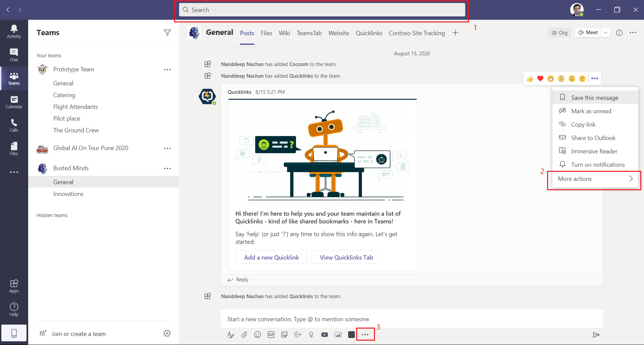Screen dimensions: 644x345
Task: Open more options for Prototype Team
Action: 167,70
